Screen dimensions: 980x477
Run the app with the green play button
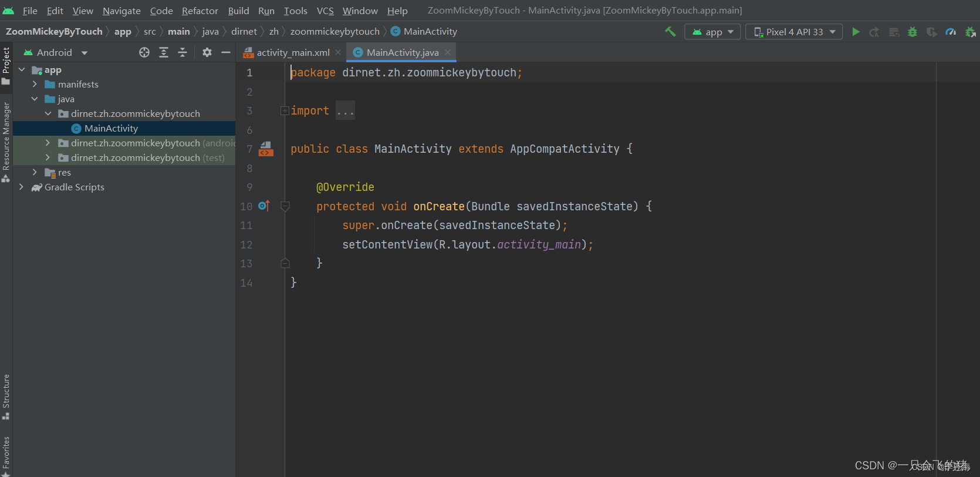856,32
